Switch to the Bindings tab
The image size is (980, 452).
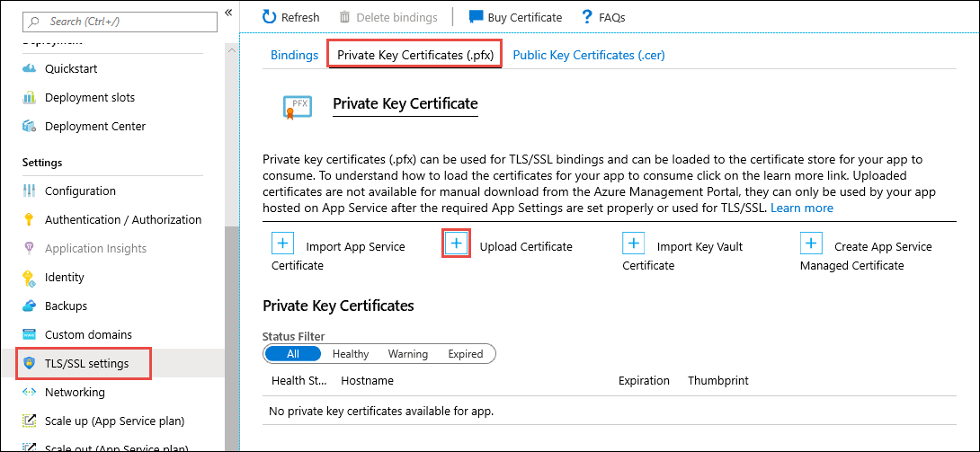click(x=294, y=55)
